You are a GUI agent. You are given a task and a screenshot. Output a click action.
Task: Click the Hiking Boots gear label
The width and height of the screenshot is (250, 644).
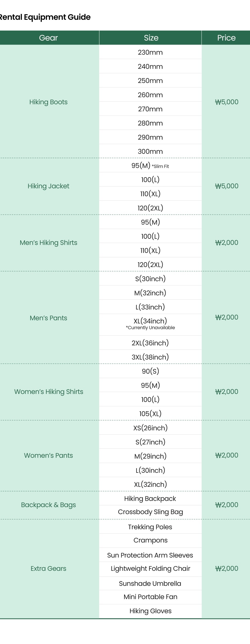[48, 102]
